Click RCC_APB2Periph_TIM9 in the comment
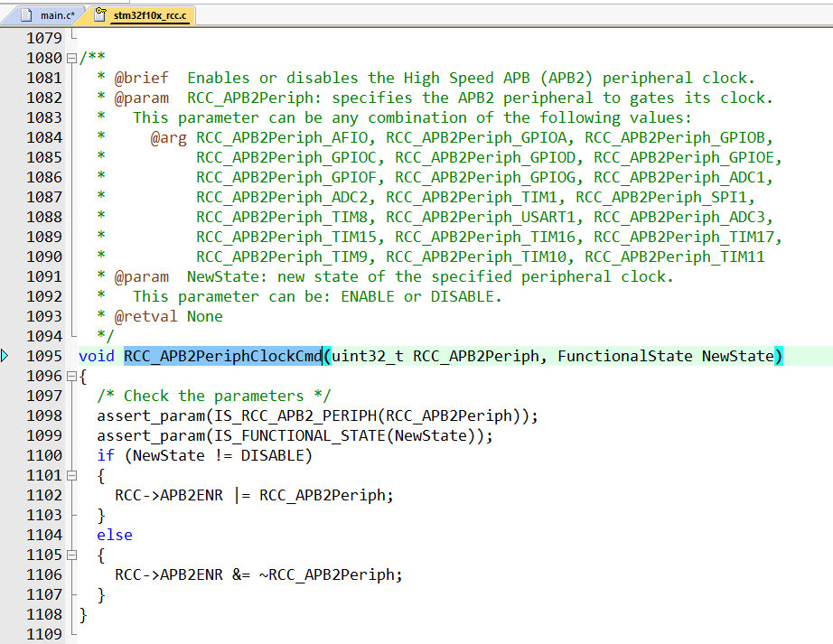Viewport: 833px width, 644px height. pos(282,257)
